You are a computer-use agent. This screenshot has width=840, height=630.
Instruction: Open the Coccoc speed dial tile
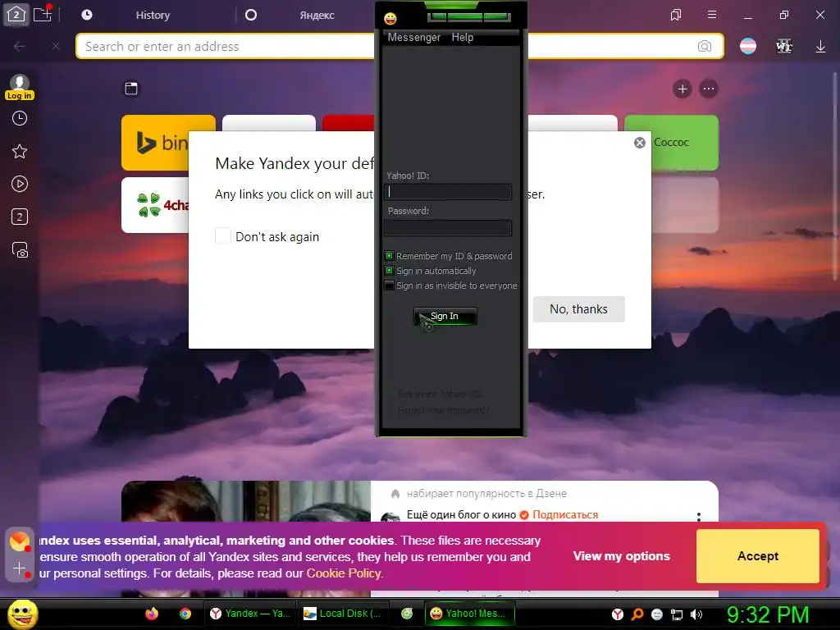pos(685,143)
